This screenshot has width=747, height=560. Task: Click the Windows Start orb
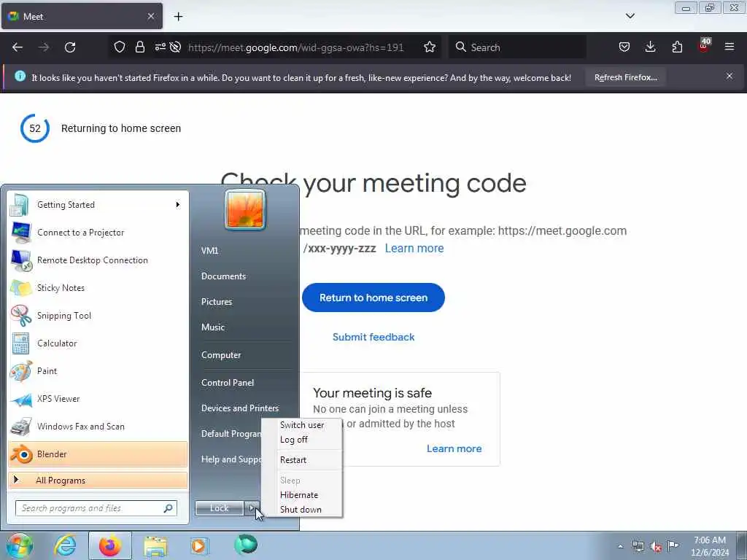19,545
